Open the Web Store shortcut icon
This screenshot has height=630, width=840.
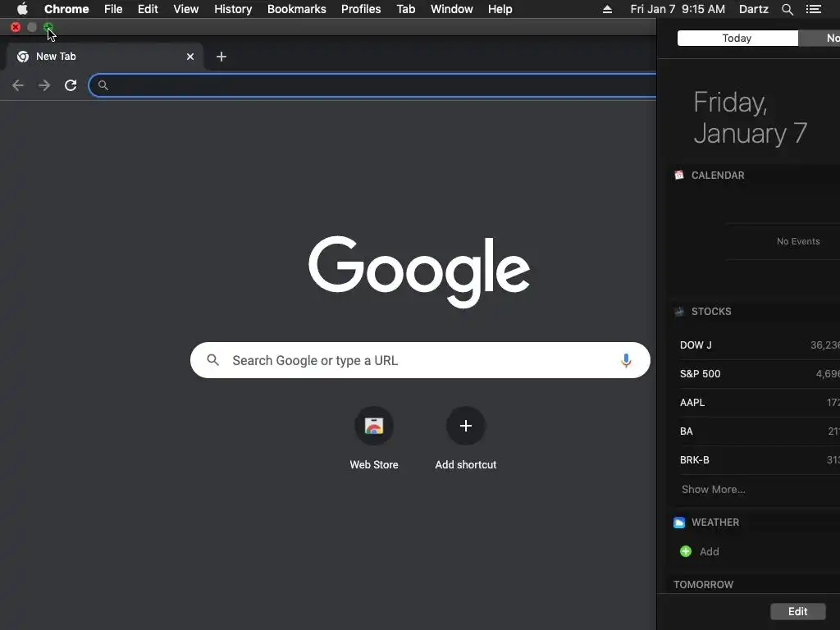[374, 426]
